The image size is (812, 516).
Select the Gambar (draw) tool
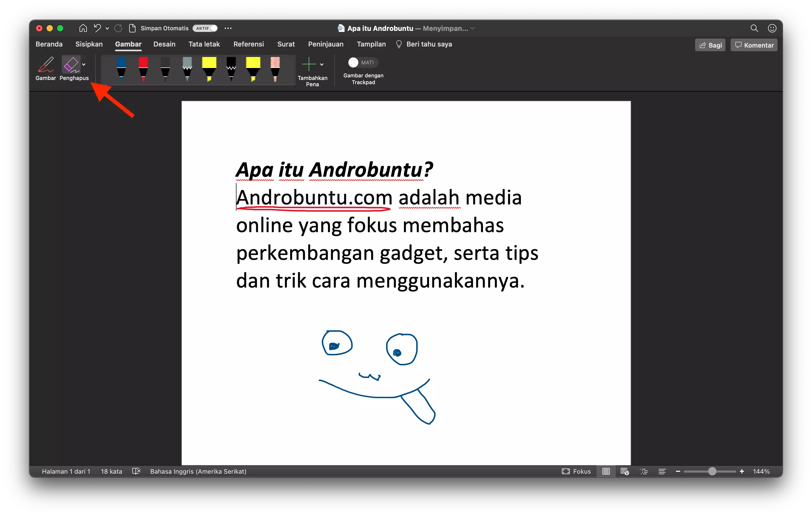tap(46, 68)
